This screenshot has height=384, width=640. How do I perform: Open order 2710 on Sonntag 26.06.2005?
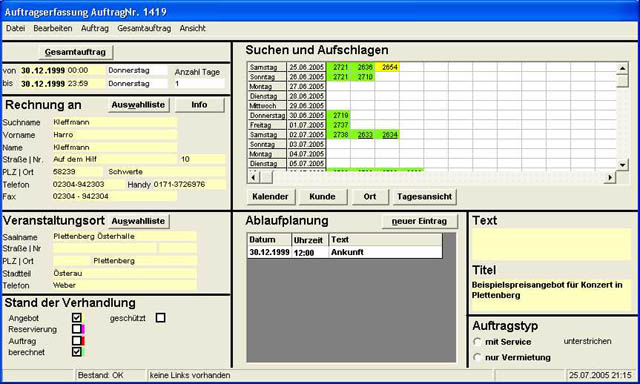click(363, 77)
